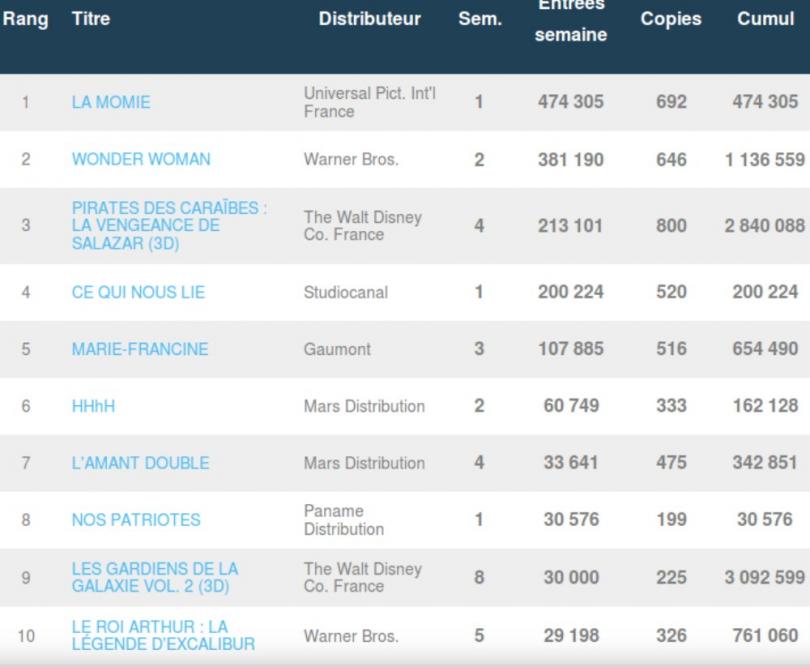Open L'AMANT DOUBLE film page
Image resolution: width=810 pixels, height=667 pixels.
click(140, 463)
